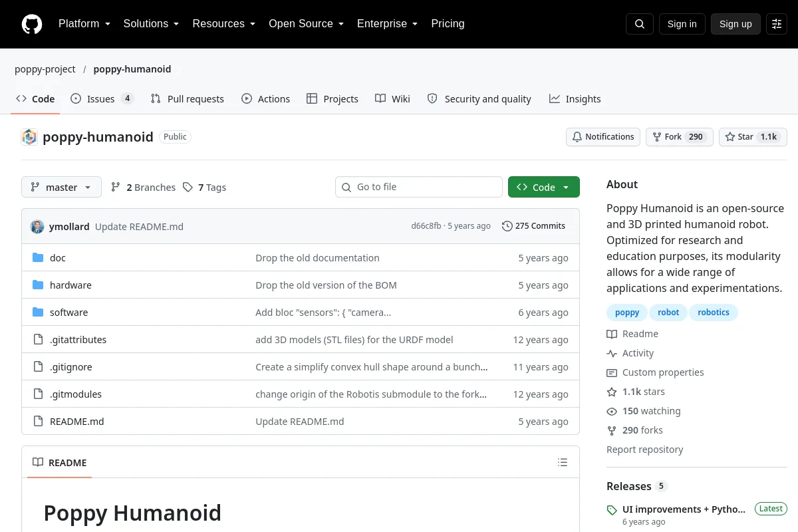Switch to the Issues tab

(102, 99)
